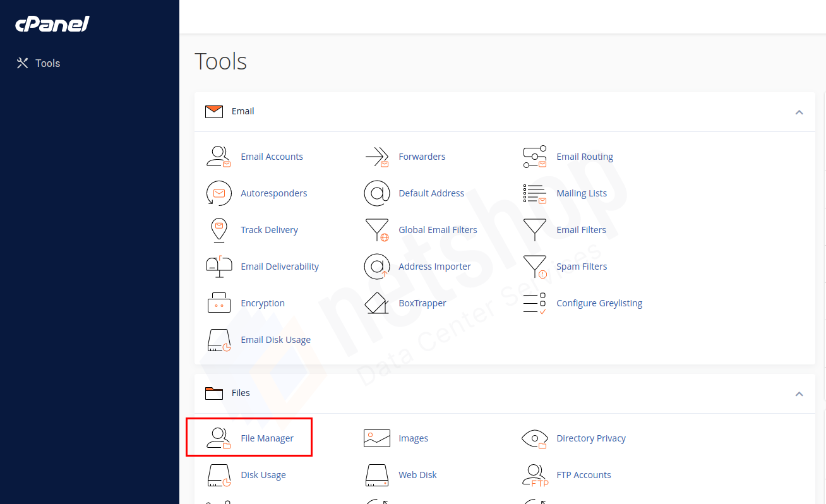
Task: Open the Encryption link
Action: coord(263,303)
